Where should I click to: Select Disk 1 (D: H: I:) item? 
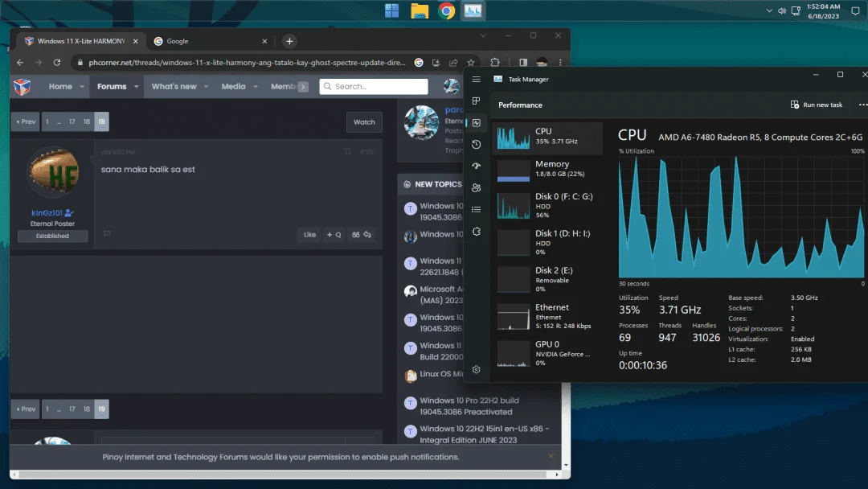[547, 243]
